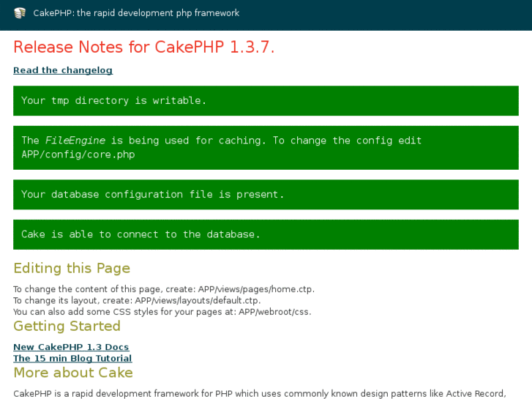Screen dimensions: 532x399
Task: Click the Release Notes for CakePHP 1.3.7 heading
Action: click(x=144, y=47)
